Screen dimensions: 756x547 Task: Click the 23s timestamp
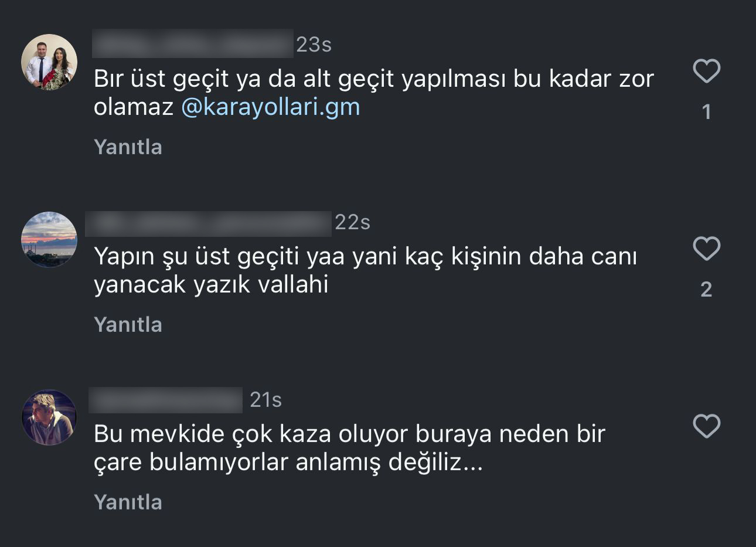click(x=314, y=45)
